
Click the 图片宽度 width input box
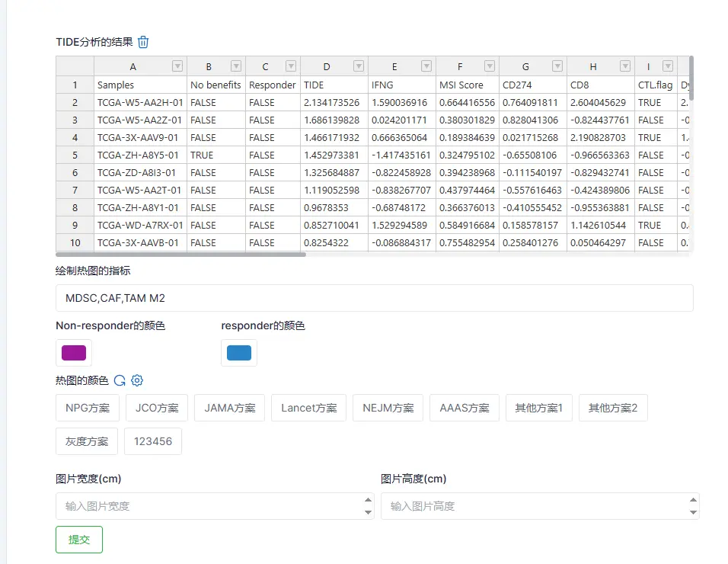pyautogui.click(x=190, y=505)
